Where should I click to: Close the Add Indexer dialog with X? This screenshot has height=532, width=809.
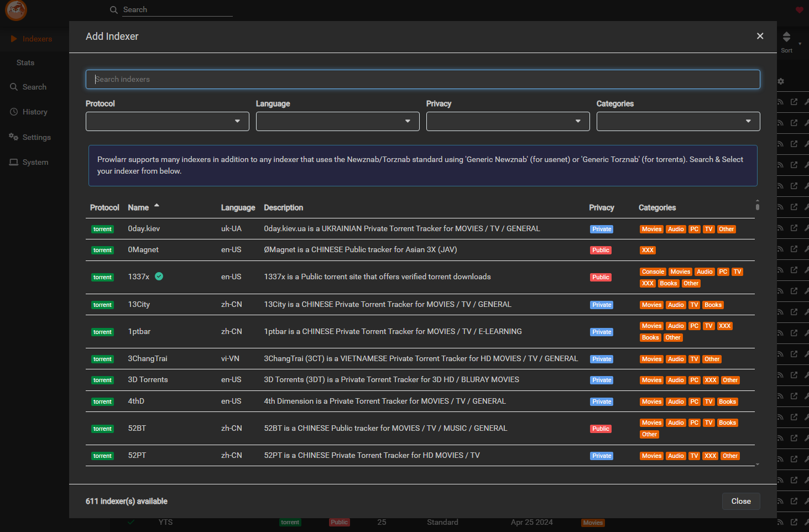coord(760,36)
